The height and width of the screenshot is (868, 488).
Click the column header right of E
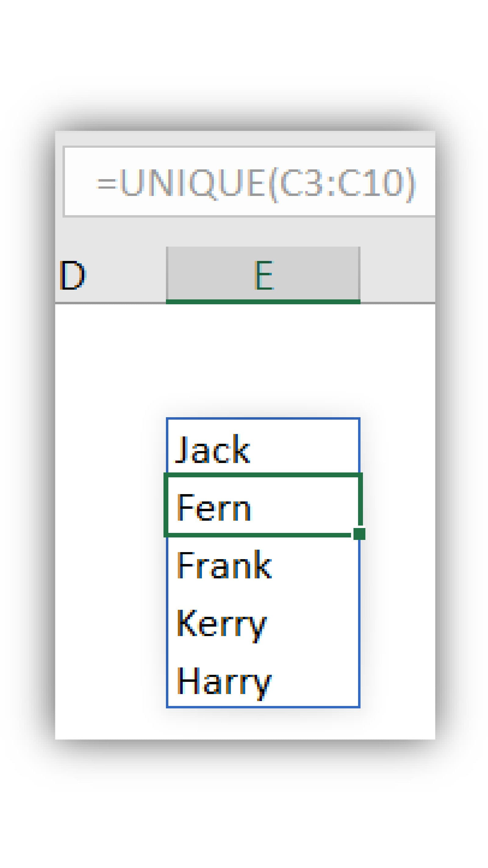point(397,275)
